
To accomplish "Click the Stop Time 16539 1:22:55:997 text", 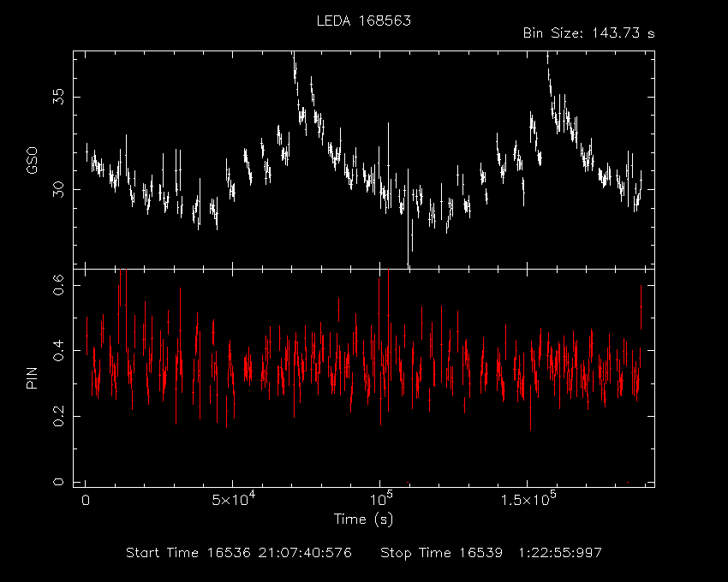I will coord(492,553).
